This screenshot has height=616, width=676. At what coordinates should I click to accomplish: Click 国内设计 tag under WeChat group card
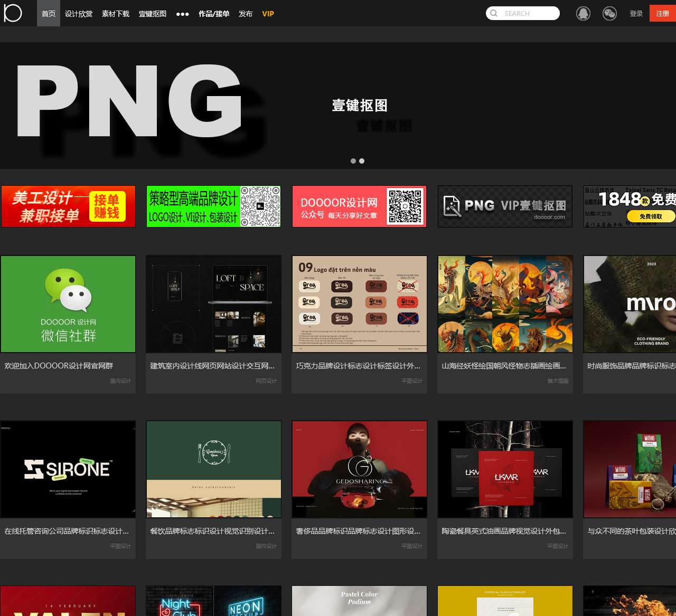click(120, 381)
